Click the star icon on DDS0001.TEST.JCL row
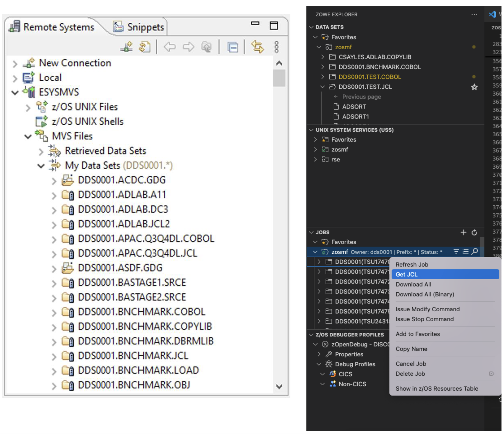This screenshot has height=434, width=504. tap(474, 87)
